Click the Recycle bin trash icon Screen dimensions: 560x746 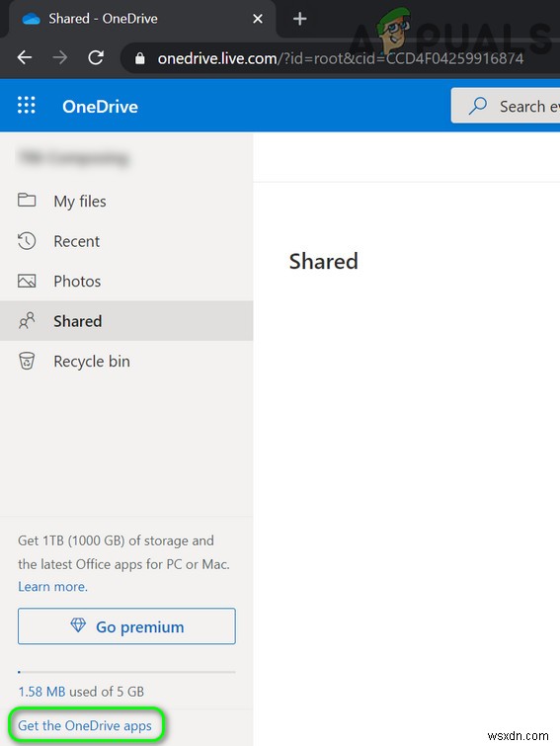[27, 361]
